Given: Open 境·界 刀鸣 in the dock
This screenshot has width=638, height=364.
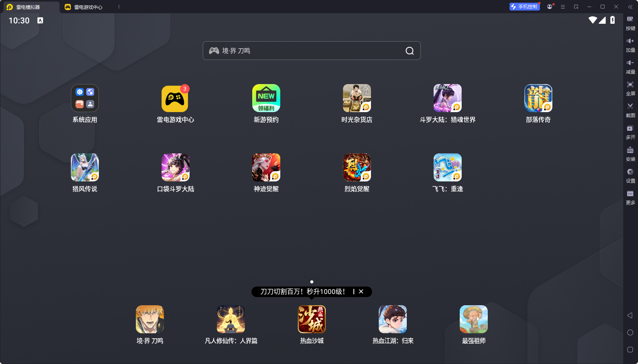Looking at the screenshot, I should (x=150, y=319).
